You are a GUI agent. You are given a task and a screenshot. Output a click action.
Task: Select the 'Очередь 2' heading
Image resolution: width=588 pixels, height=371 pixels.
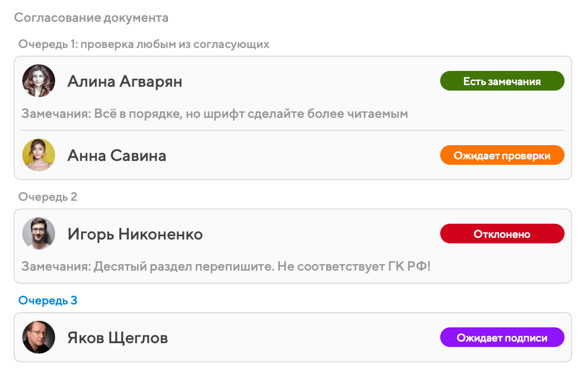click(48, 197)
